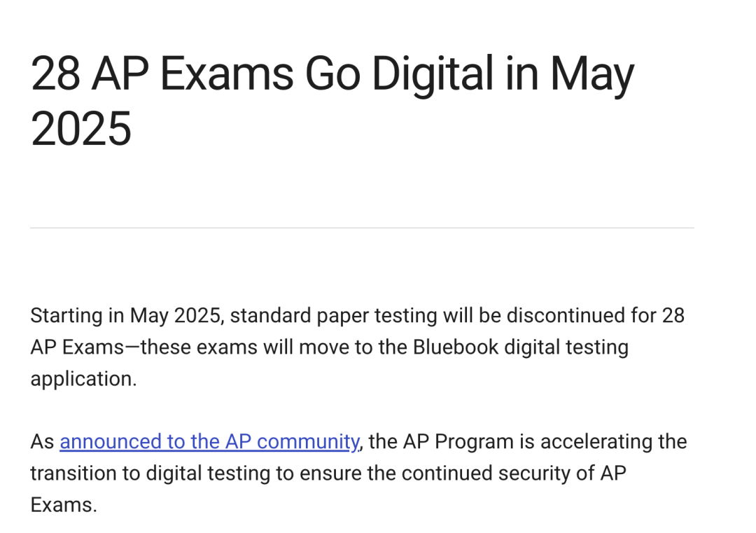Click the word 'As' before the link
The height and width of the screenshot is (533, 756).
(x=43, y=442)
